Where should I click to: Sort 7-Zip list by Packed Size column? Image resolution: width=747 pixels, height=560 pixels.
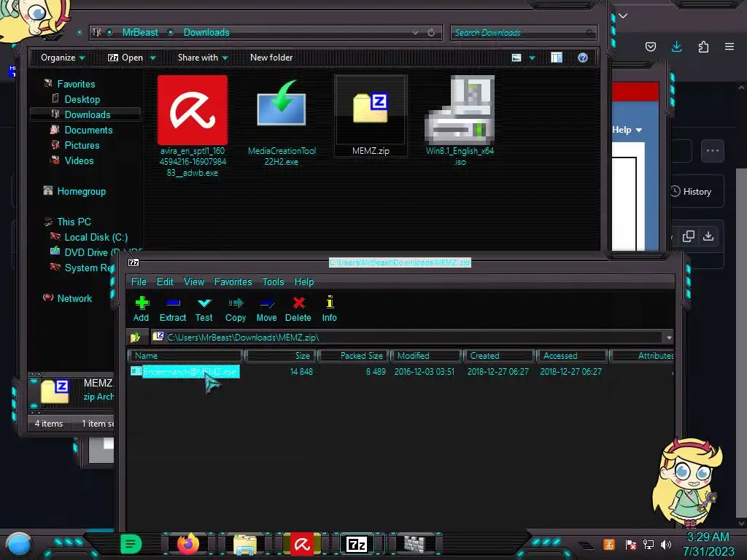point(354,356)
